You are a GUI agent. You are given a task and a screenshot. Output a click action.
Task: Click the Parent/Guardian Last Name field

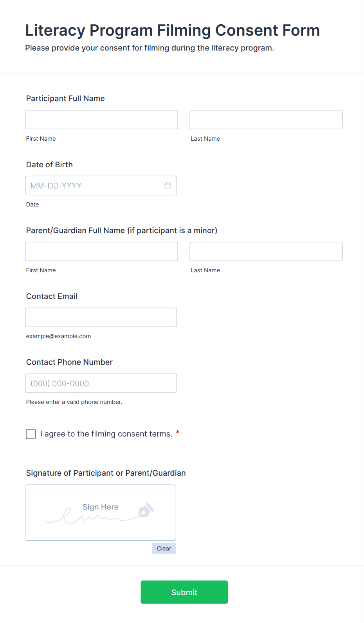click(x=266, y=252)
